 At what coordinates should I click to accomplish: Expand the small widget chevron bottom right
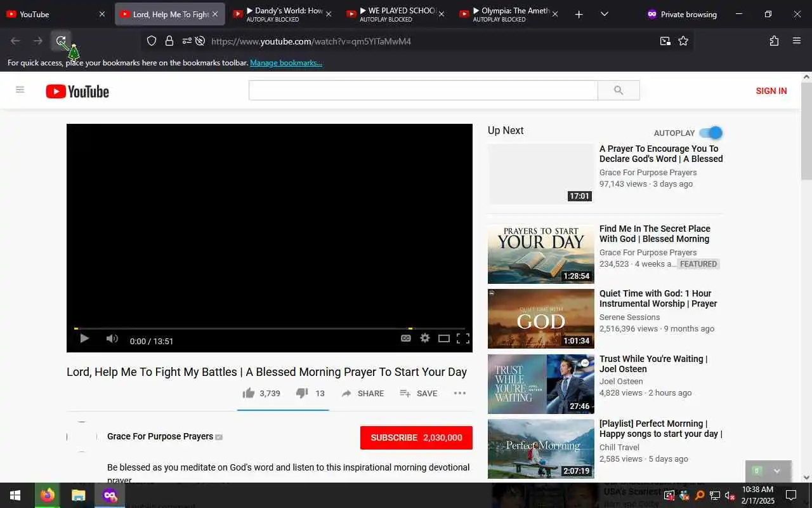coord(777,471)
